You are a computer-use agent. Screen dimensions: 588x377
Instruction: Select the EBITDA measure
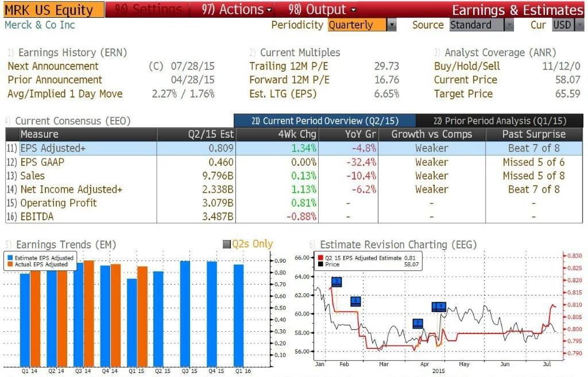(x=37, y=216)
